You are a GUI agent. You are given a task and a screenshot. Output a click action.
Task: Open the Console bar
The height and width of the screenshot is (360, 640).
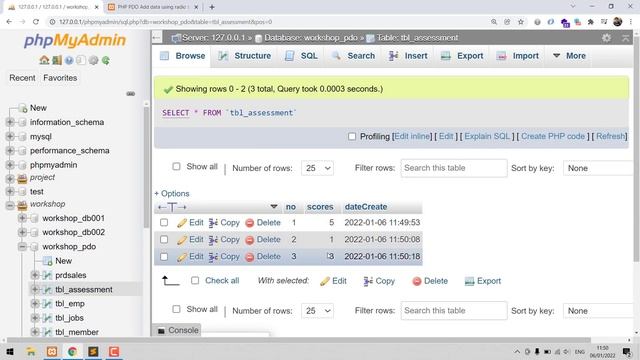pos(178,330)
